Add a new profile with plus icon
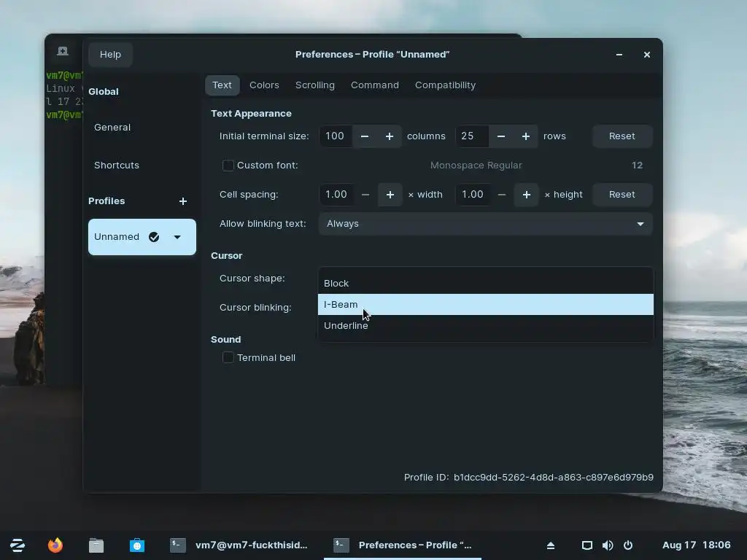 (183, 201)
